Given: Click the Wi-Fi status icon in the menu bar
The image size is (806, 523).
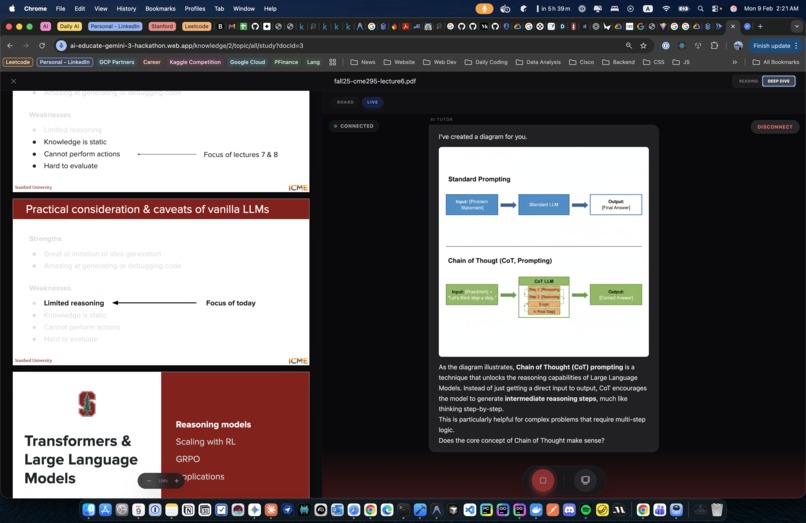Looking at the screenshot, I should click(666, 9).
